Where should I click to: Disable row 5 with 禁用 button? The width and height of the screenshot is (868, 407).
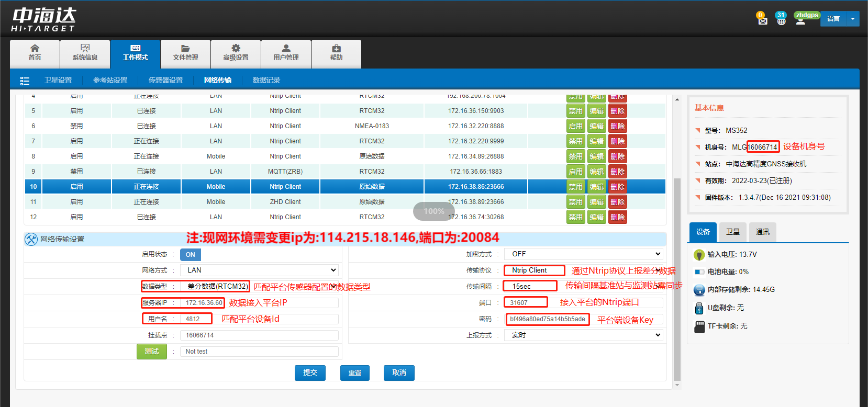point(575,111)
